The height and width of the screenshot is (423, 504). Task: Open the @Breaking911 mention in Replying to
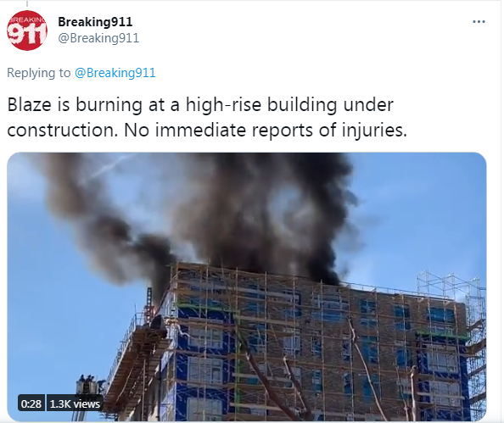coord(115,73)
